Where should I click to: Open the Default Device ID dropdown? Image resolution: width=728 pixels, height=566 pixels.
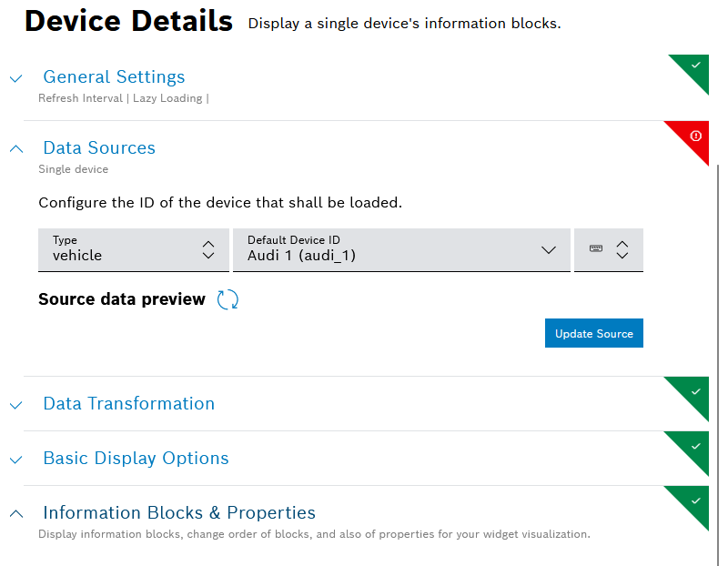click(x=400, y=249)
